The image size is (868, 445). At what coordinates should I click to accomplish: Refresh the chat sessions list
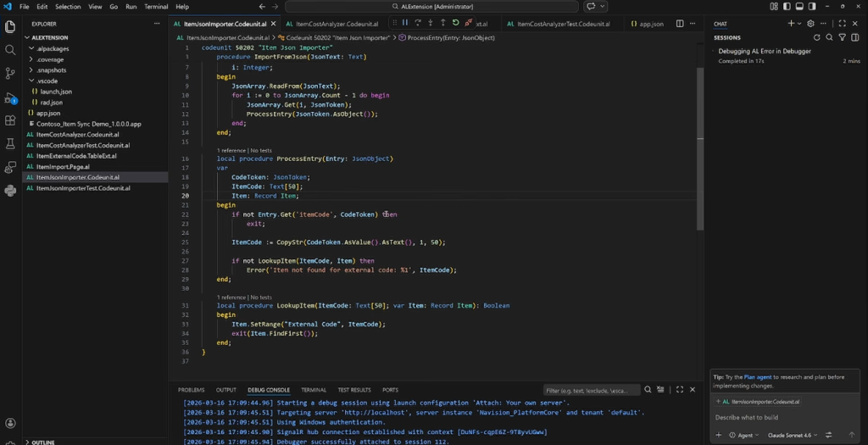(x=816, y=37)
